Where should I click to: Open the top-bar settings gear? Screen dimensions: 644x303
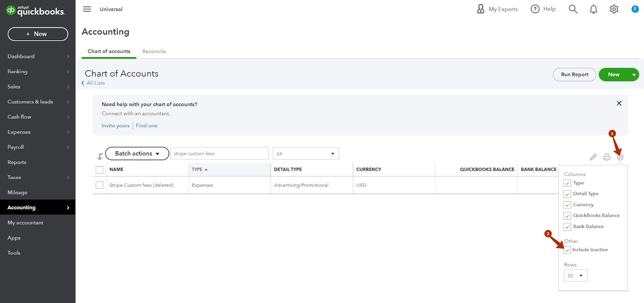click(614, 9)
